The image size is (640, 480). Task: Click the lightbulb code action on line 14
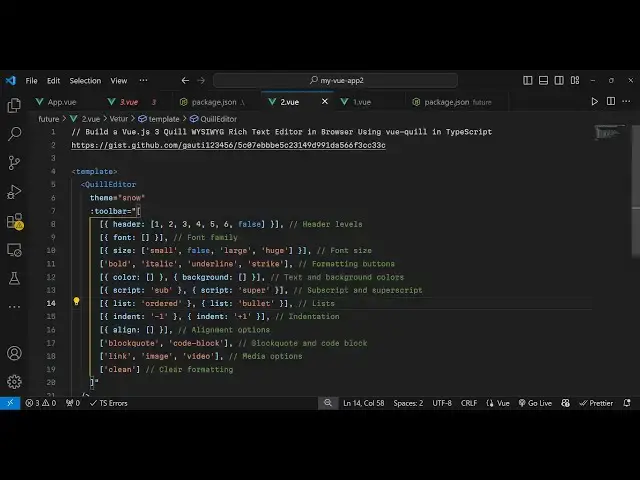click(76, 301)
